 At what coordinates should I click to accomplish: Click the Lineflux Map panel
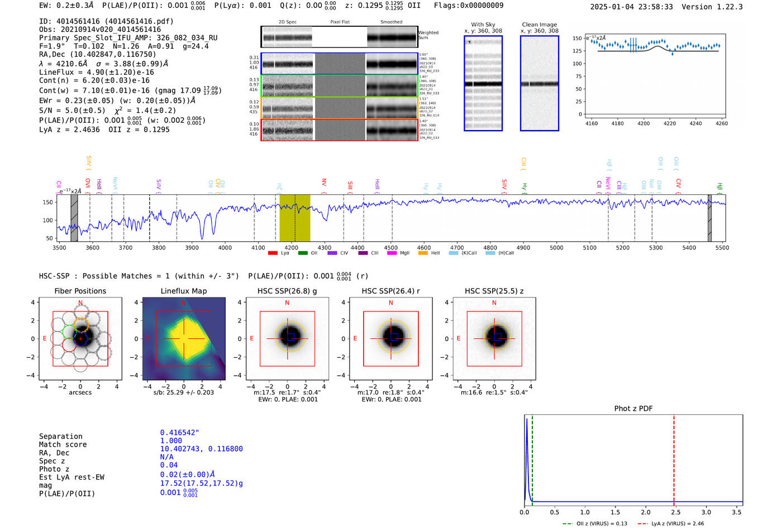coord(184,339)
